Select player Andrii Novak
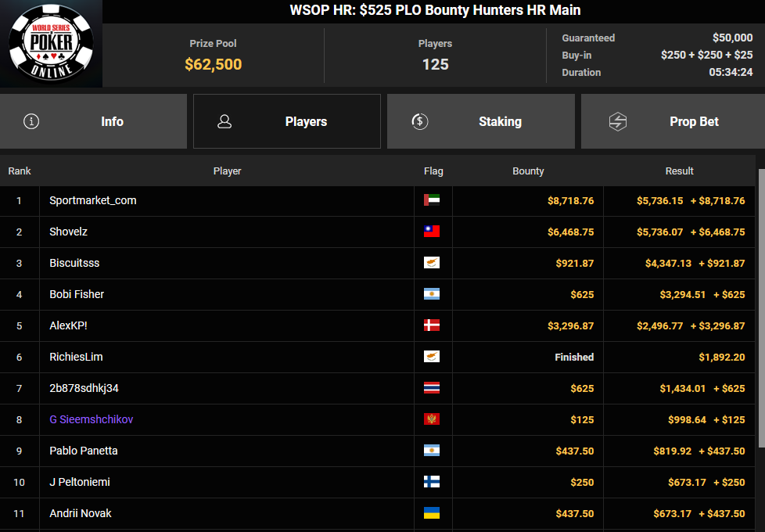This screenshot has height=532, width=765. click(81, 513)
